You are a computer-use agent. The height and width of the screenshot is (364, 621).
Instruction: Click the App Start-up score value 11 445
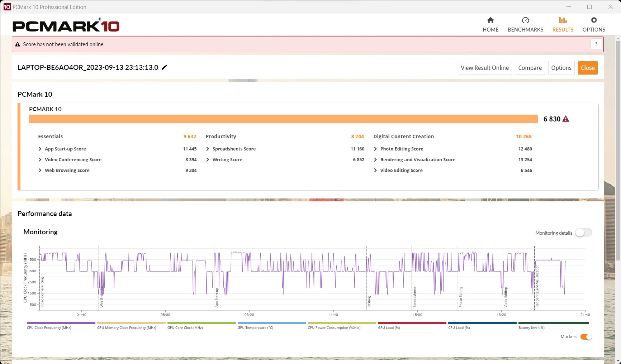[190, 149]
